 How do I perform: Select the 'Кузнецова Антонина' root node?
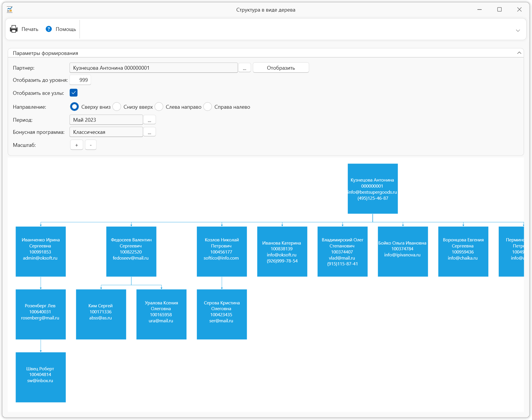click(x=372, y=189)
